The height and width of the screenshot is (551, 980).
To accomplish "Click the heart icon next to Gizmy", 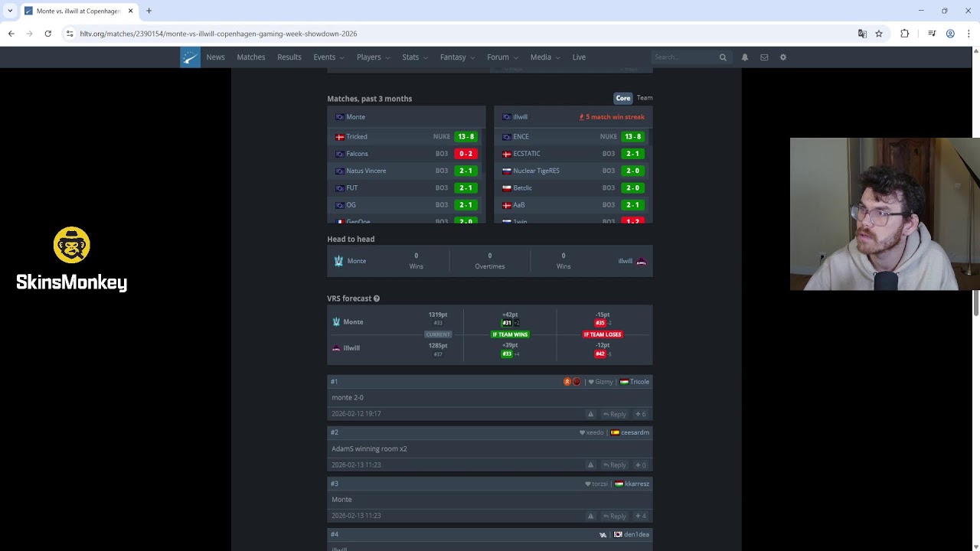I will tap(591, 382).
